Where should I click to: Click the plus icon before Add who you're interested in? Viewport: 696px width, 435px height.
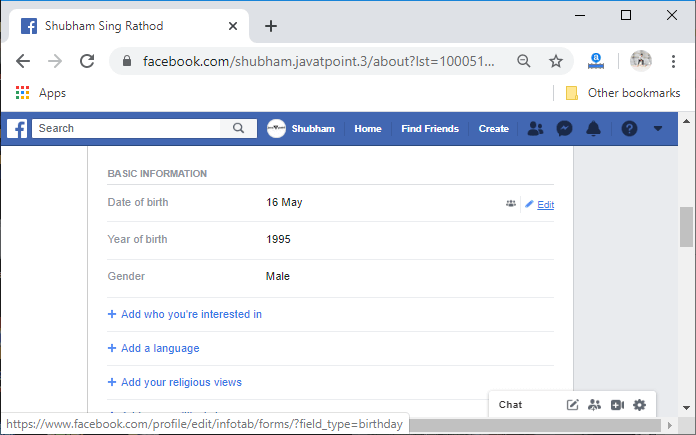[x=112, y=314]
